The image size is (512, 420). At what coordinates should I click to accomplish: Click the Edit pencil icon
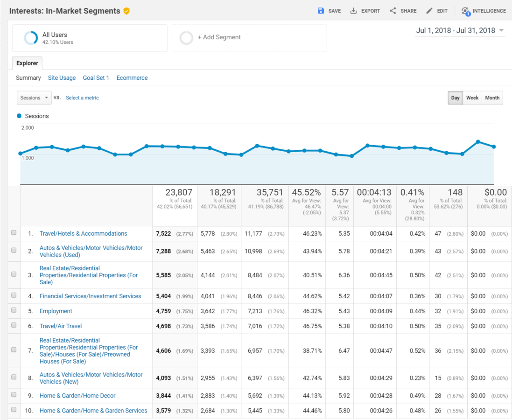(x=429, y=11)
